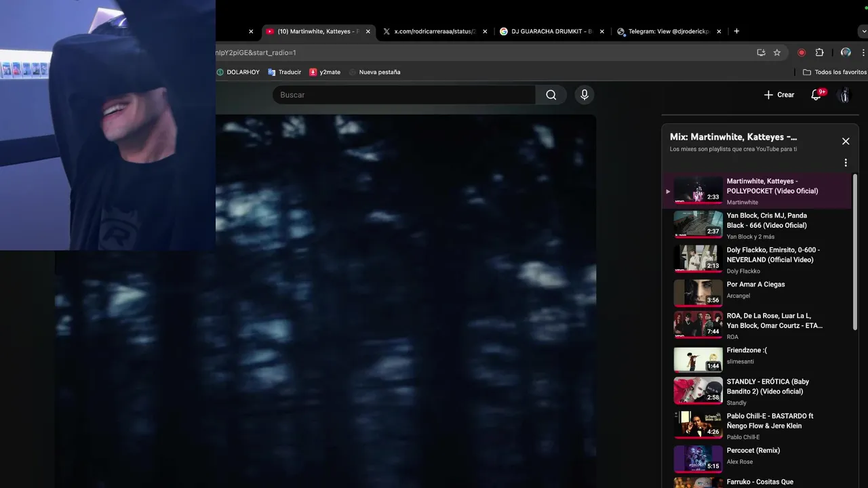
Task: Switch to the Martinwhite, Katteyes YouTube tab
Action: tap(319, 31)
